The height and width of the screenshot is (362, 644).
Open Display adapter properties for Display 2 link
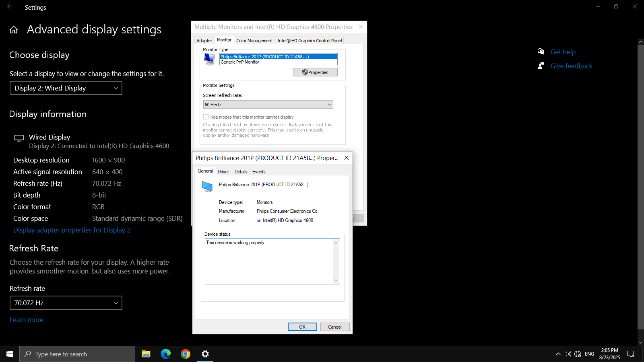click(x=72, y=230)
